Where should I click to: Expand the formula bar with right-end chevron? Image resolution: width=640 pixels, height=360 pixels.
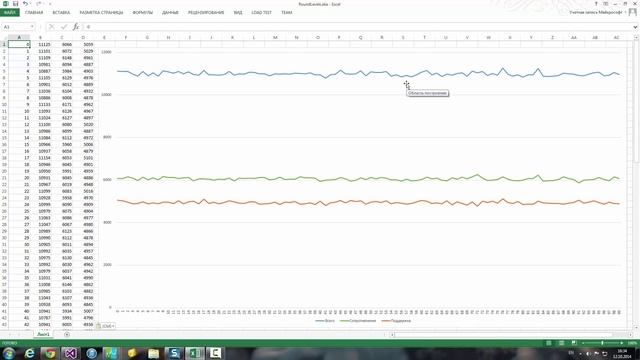coord(636,27)
